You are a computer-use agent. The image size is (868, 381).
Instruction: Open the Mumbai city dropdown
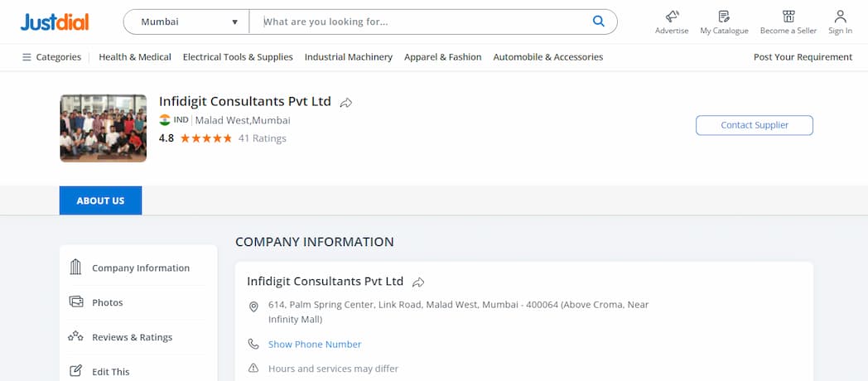186,22
